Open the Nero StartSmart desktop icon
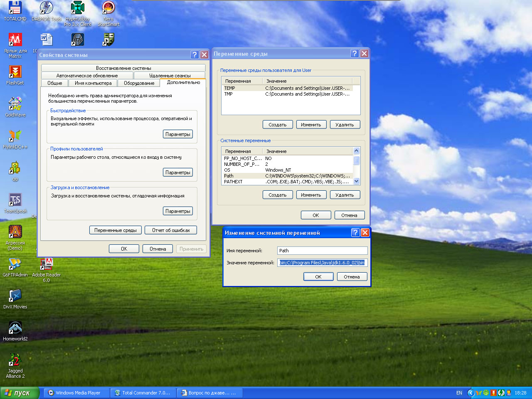Image resolution: width=532 pixels, height=399 pixels. (x=108, y=8)
